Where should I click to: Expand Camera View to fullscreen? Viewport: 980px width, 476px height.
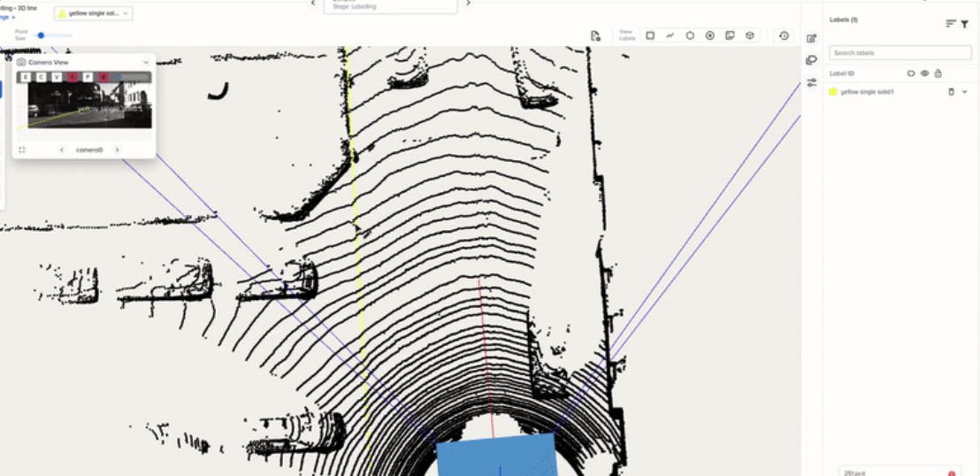click(22, 150)
